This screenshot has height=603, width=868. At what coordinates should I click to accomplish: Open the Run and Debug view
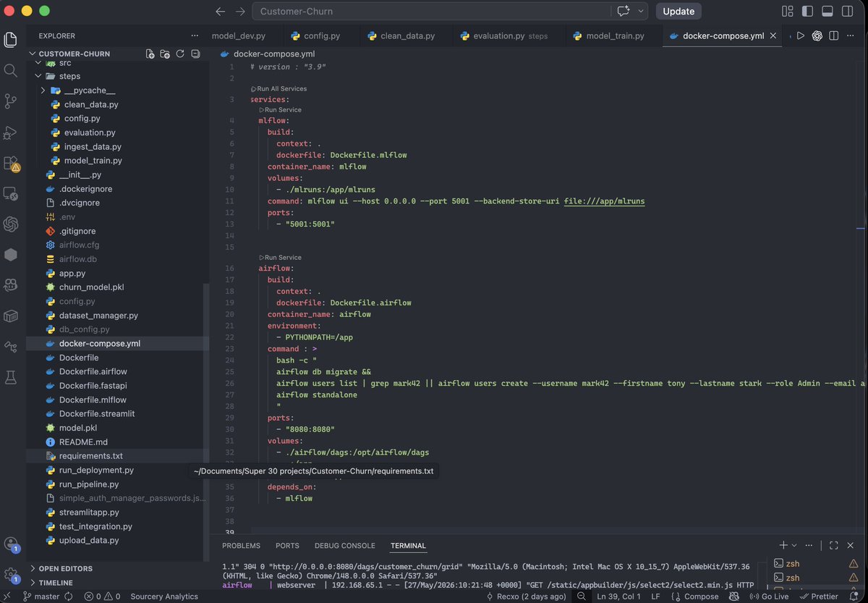pos(11,132)
